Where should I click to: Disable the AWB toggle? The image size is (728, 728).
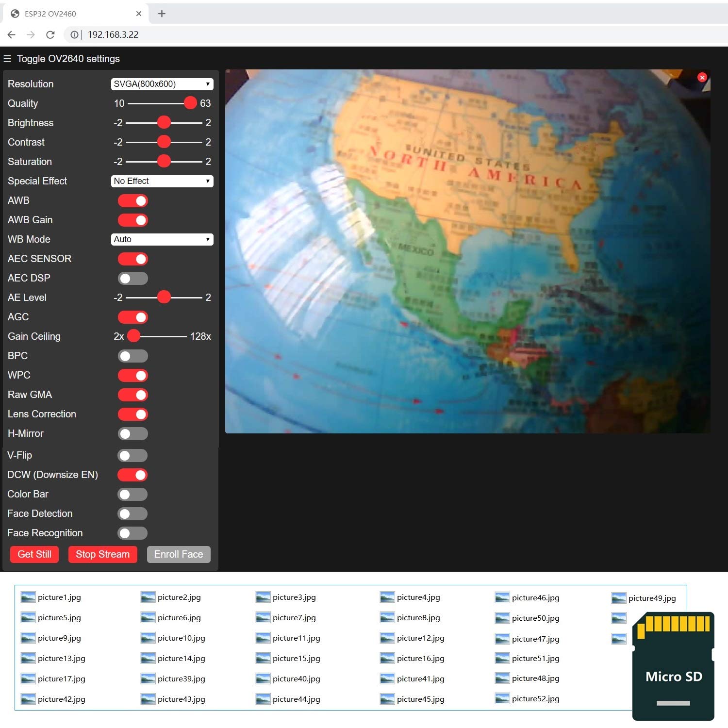[x=133, y=200]
